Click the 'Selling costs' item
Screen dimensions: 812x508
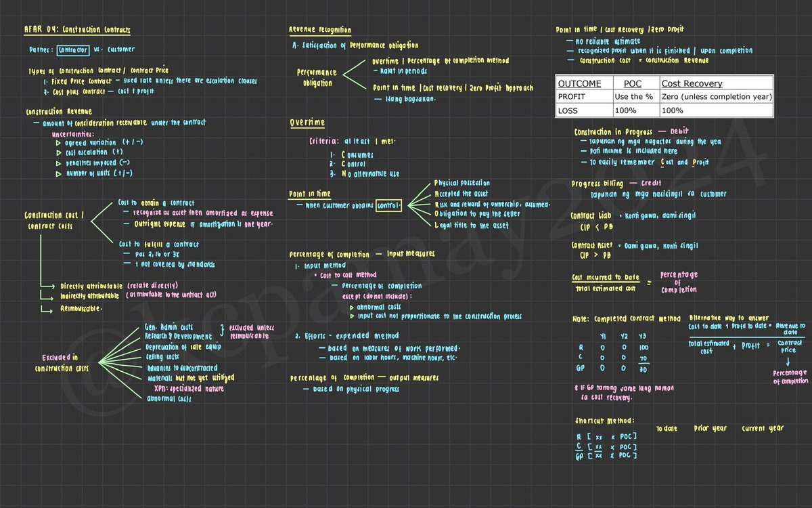point(162,356)
